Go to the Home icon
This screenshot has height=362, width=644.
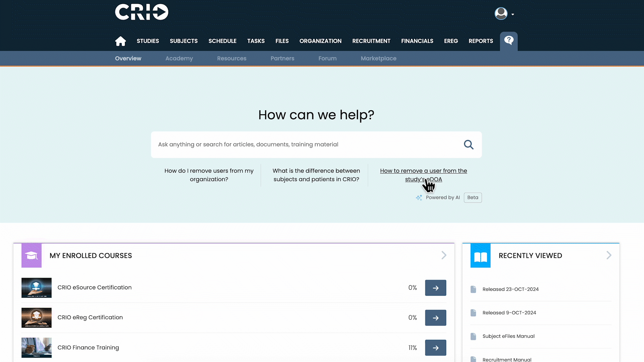pyautogui.click(x=120, y=41)
